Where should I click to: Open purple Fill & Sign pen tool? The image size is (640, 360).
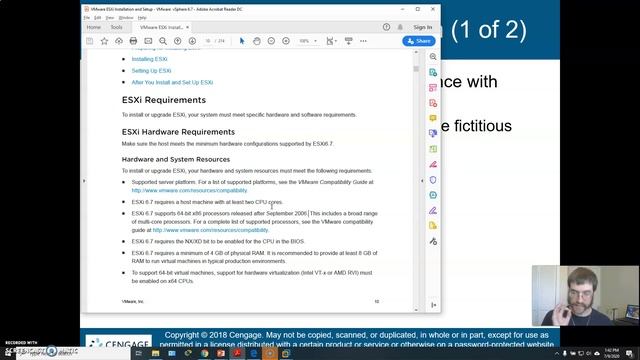[433, 211]
